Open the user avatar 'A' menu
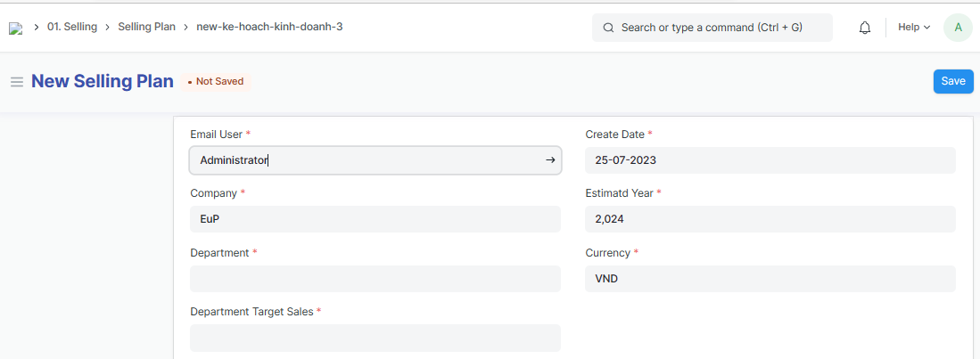The width and height of the screenshot is (980, 359). (x=958, y=28)
